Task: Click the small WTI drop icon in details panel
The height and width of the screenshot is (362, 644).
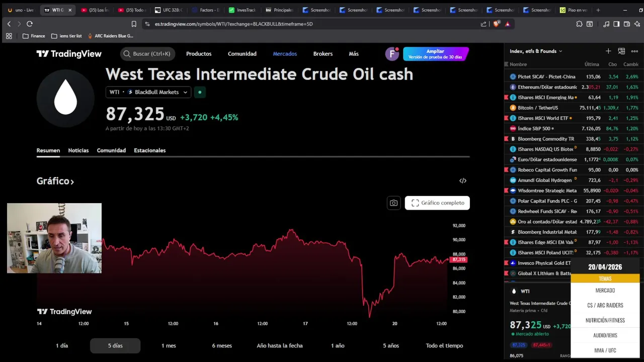Action: [x=514, y=291]
